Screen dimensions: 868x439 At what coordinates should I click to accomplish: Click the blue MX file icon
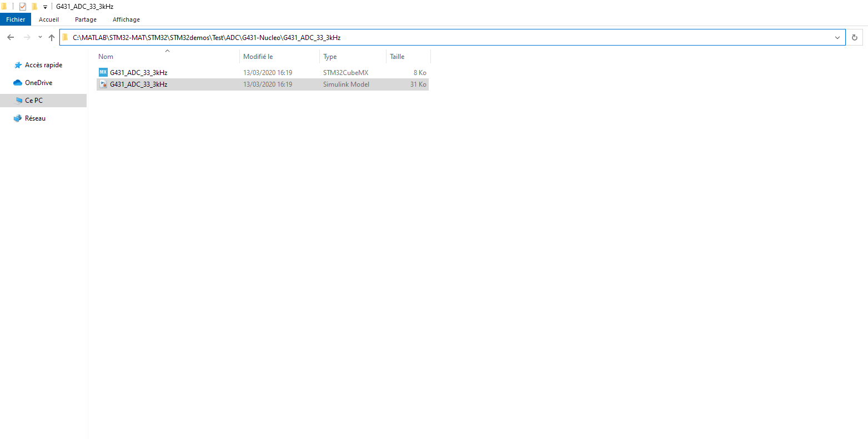[x=103, y=72]
